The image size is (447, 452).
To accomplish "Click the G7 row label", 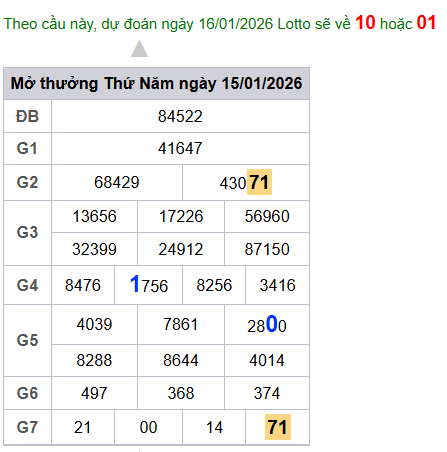I will pos(27,427).
